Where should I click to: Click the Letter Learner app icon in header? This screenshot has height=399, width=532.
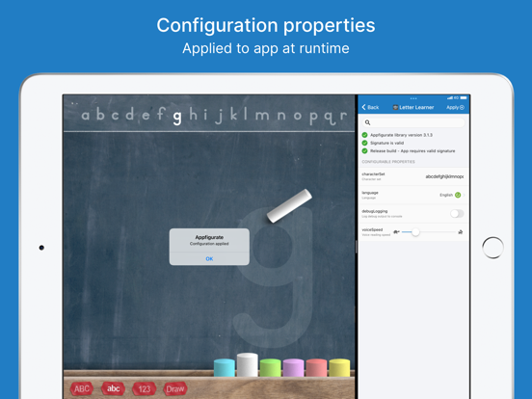(395, 107)
